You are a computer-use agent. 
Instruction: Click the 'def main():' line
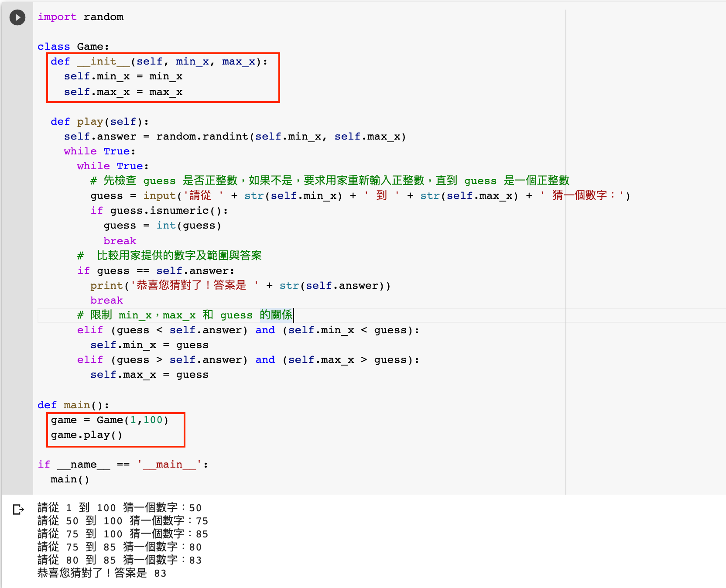tap(73, 405)
